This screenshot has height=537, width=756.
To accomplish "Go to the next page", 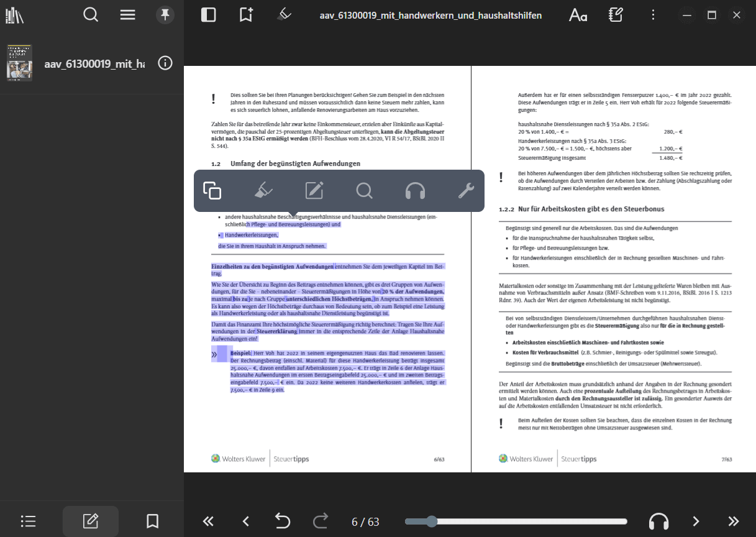I will tap(696, 521).
